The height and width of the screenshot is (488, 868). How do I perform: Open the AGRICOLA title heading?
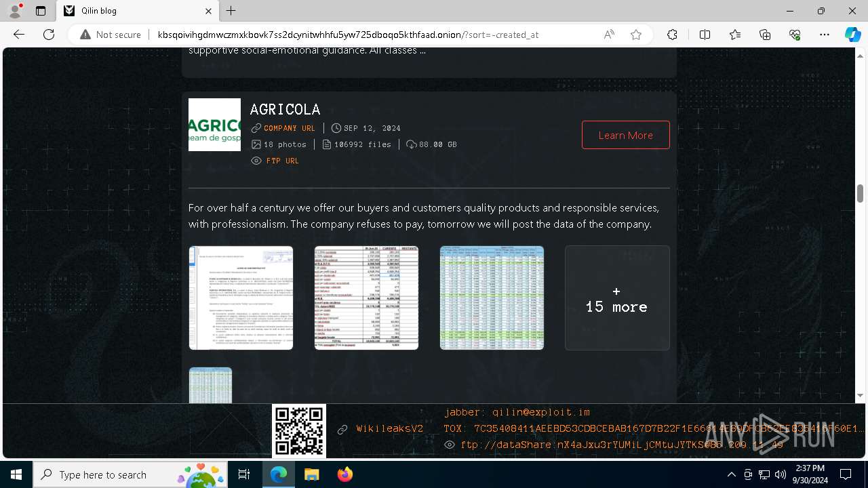[285, 109]
